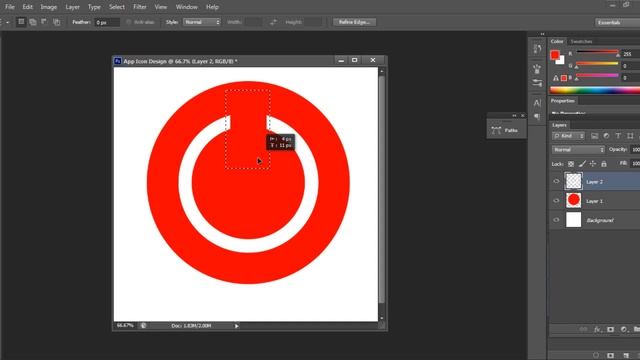
Task: Expand Paths panel group double arrows
Action: (514, 116)
